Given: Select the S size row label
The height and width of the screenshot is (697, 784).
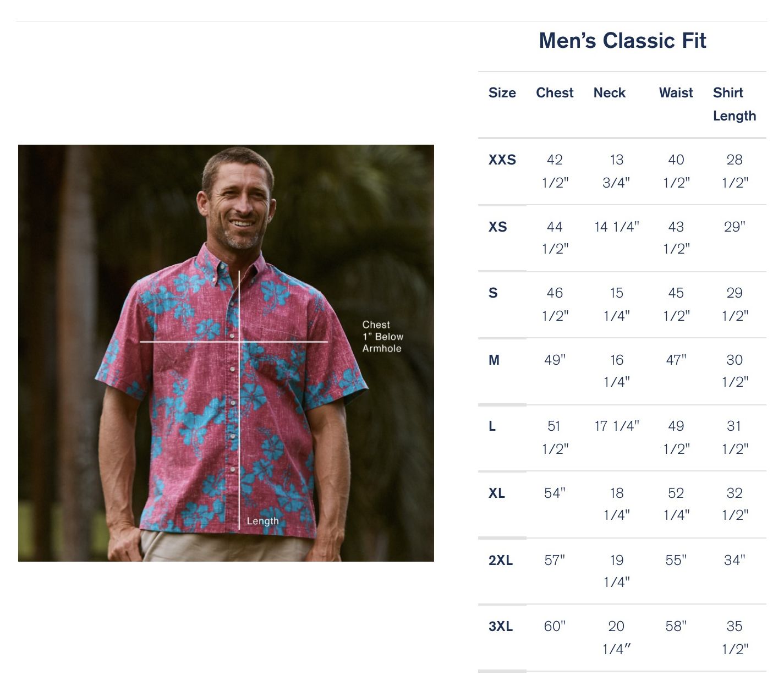Looking at the screenshot, I should coord(493,293).
